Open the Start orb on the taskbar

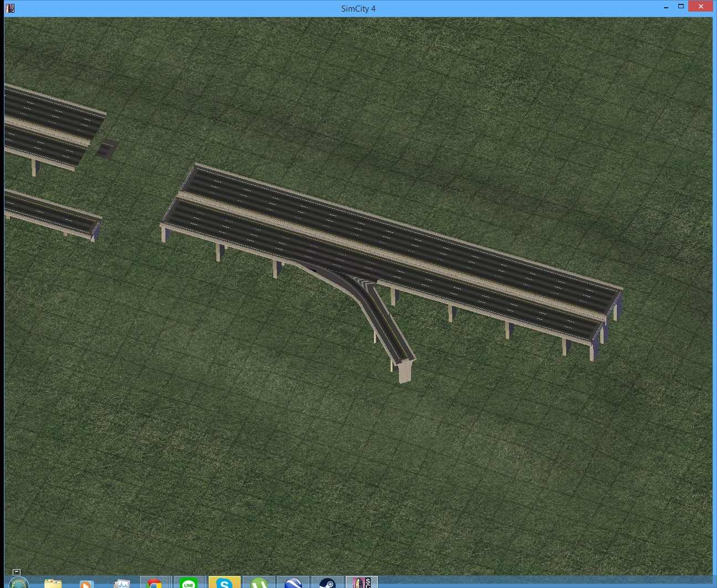(x=19, y=583)
